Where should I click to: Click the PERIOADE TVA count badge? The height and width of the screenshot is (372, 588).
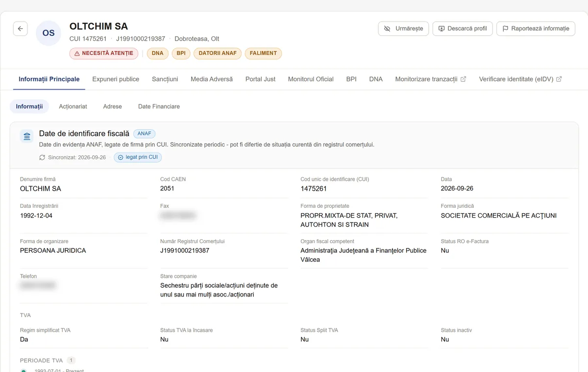click(71, 361)
